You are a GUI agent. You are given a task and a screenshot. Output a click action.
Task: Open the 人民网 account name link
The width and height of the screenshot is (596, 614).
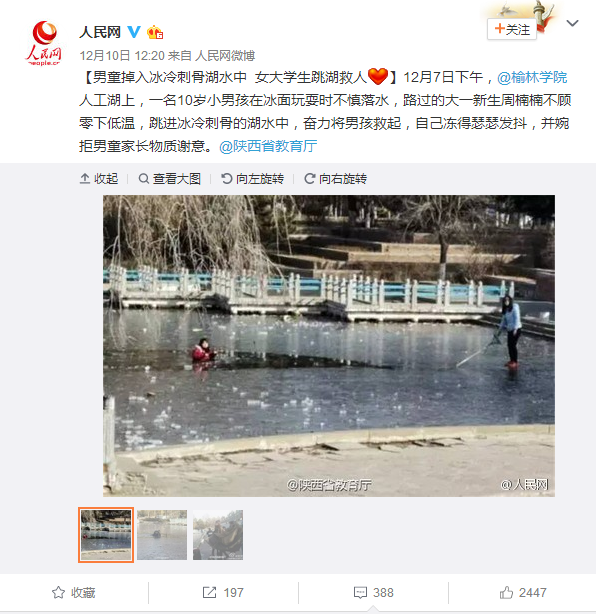tap(100, 32)
